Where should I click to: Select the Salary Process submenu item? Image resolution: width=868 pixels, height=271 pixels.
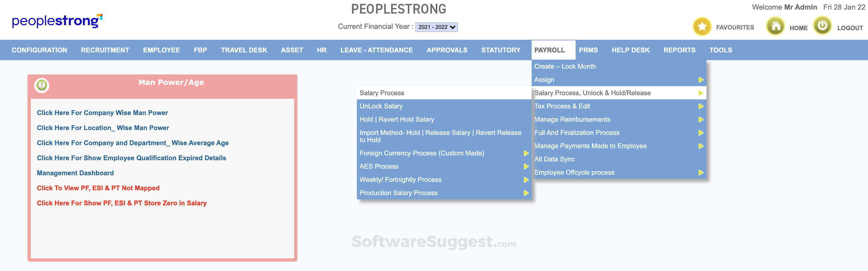(x=382, y=93)
